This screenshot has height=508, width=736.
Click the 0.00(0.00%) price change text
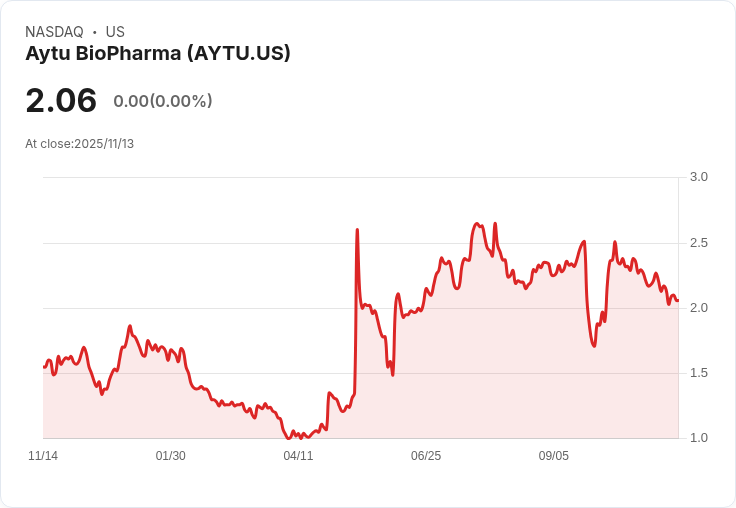(x=163, y=101)
